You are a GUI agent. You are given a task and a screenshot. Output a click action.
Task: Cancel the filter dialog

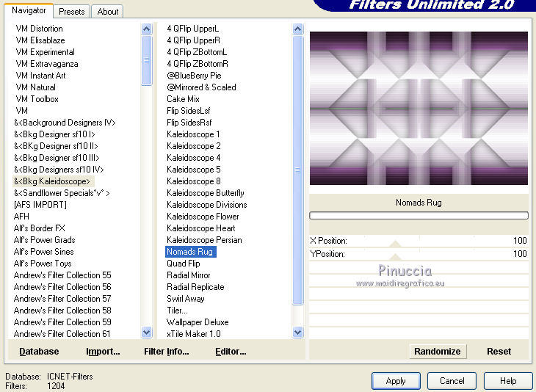452,381
